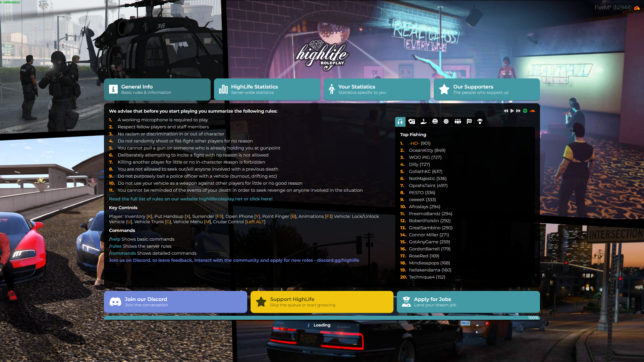This screenshot has height=362, width=644.
Task: Open checkered flag racing statistics
Action: (469, 122)
